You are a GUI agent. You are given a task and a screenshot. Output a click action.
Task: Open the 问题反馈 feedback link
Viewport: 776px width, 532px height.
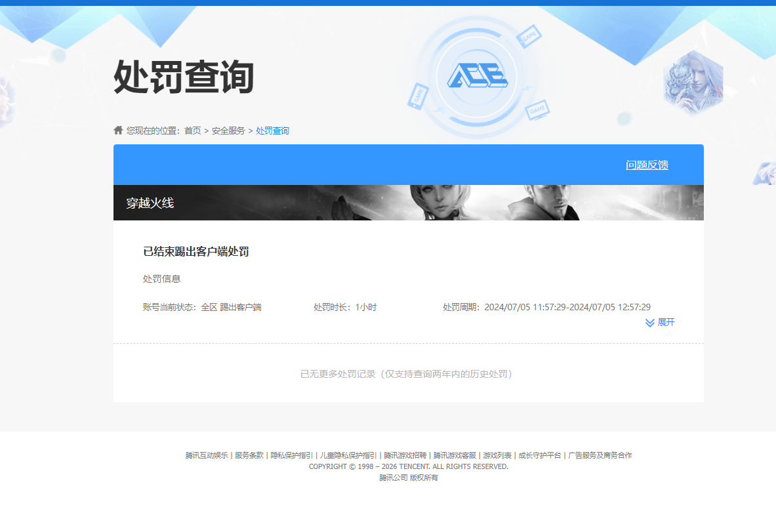tap(647, 165)
